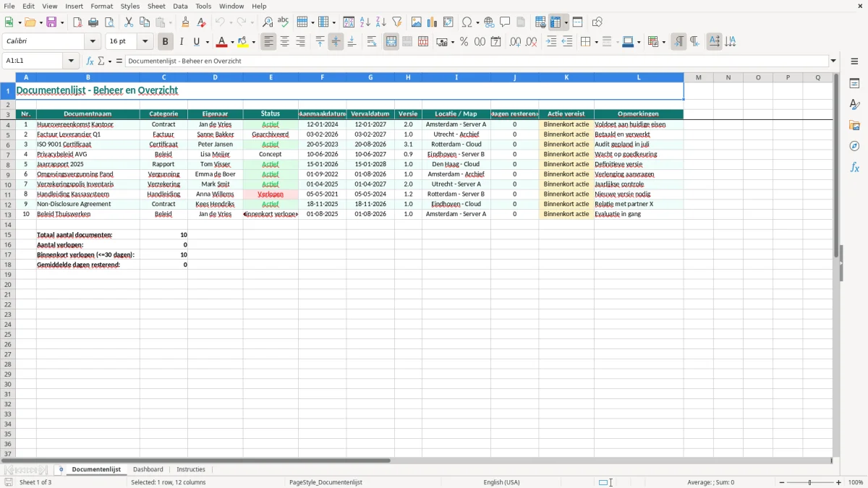Click the 100% zoom level

tap(856, 482)
